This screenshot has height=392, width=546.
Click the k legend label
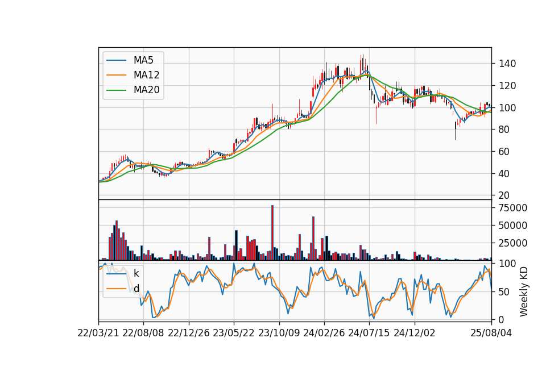[x=136, y=273]
